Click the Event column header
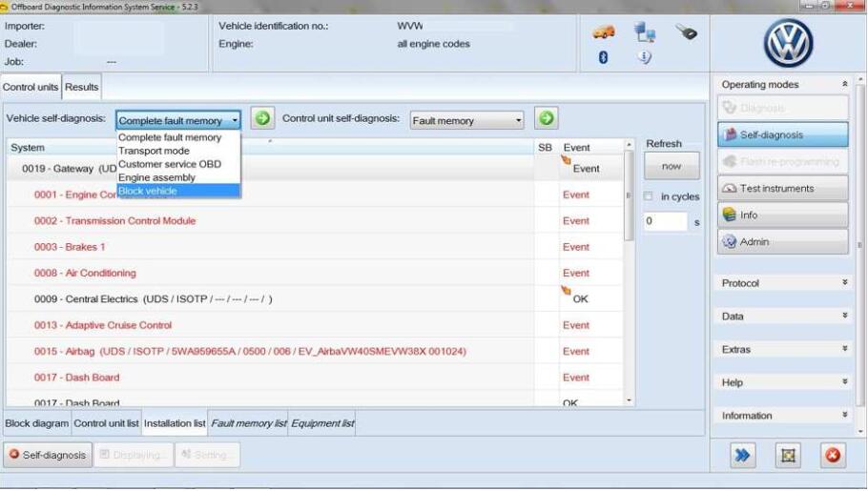Image resolution: width=868 pixels, height=491 pixels. tap(590, 147)
